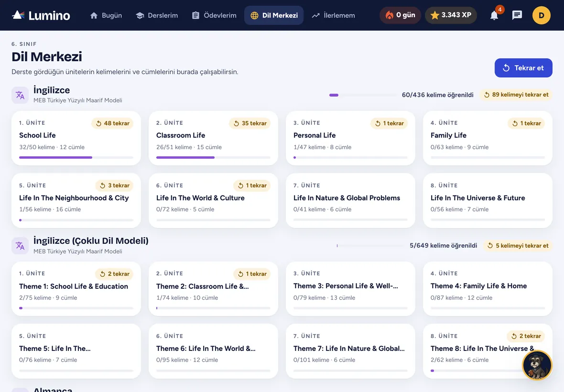Click the Classroom Life progress bar

tap(213, 158)
